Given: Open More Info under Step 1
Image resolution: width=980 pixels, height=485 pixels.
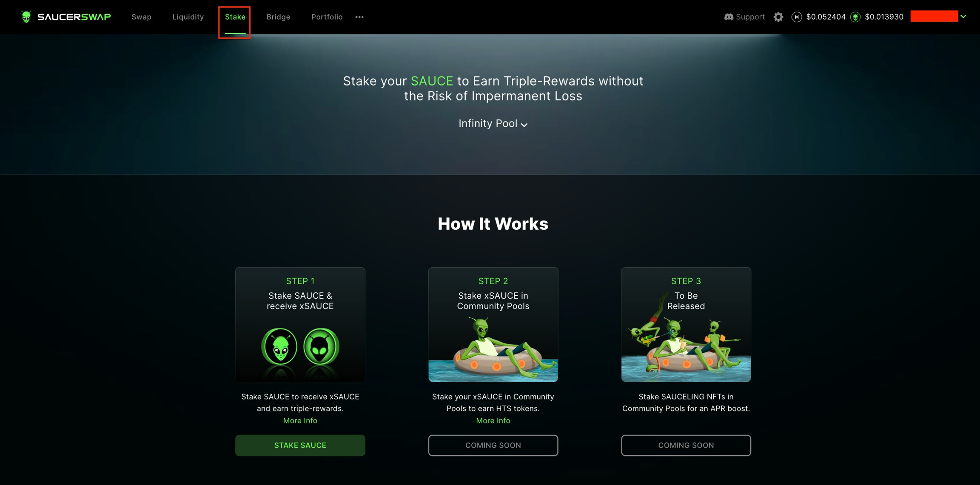Looking at the screenshot, I should [x=300, y=420].
